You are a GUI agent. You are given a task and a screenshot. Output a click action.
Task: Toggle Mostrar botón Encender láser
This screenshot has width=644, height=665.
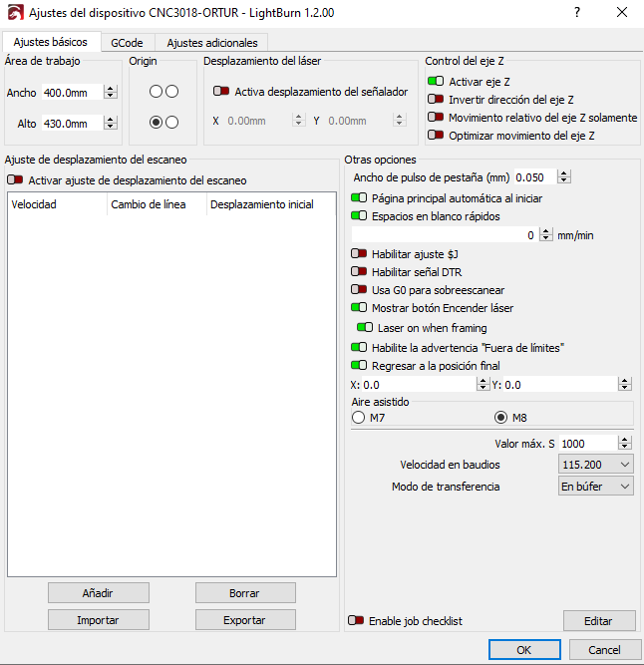[359, 307]
